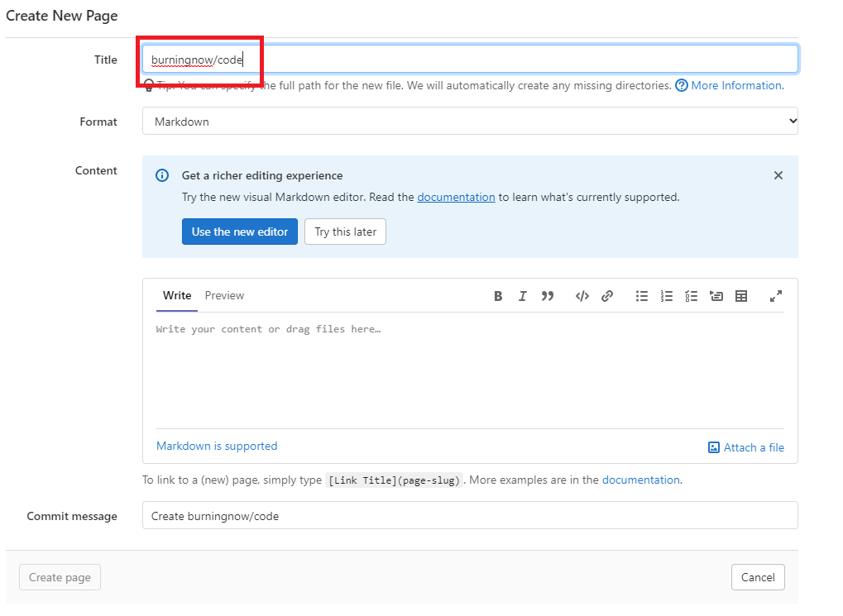The image size is (843, 616).
Task: Switch to the Write tab
Action: pyautogui.click(x=177, y=296)
